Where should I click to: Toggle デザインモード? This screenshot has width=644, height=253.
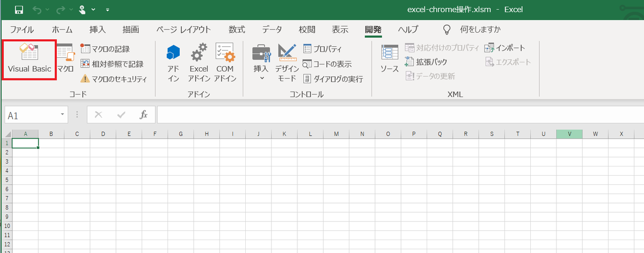(x=287, y=62)
